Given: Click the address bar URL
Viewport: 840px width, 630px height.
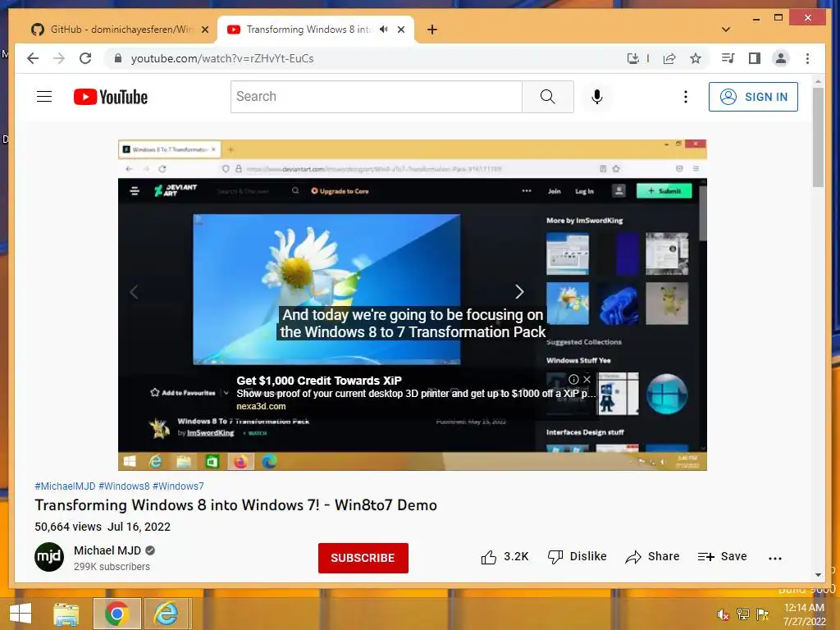Looking at the screenshot, I should [222, 58].
